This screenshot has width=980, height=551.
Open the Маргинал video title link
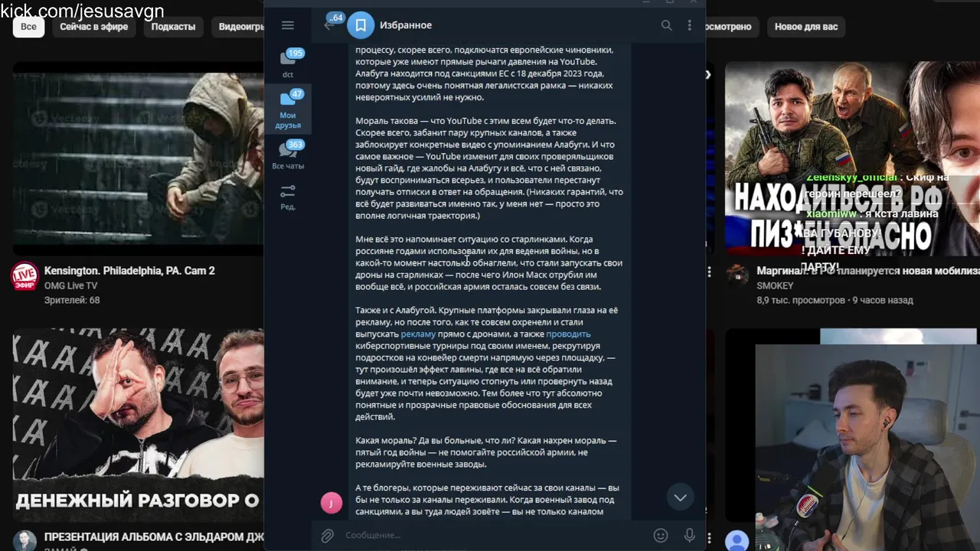tap(868, 271)
